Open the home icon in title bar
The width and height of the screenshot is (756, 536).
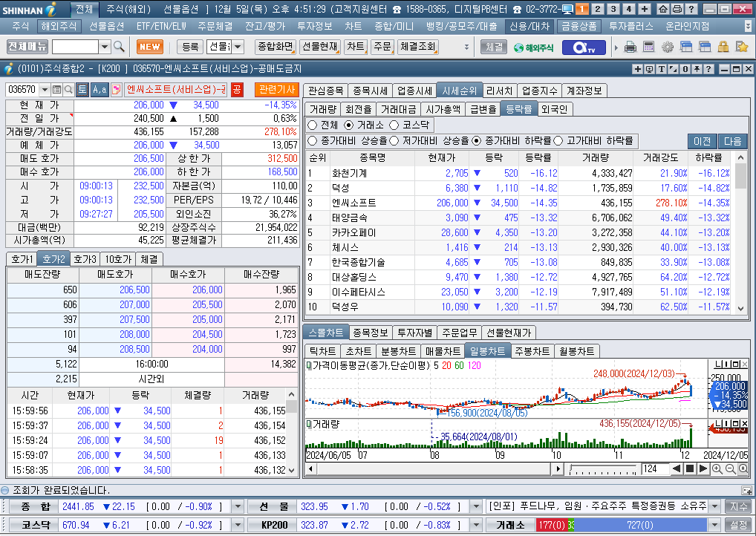(663, 9)
